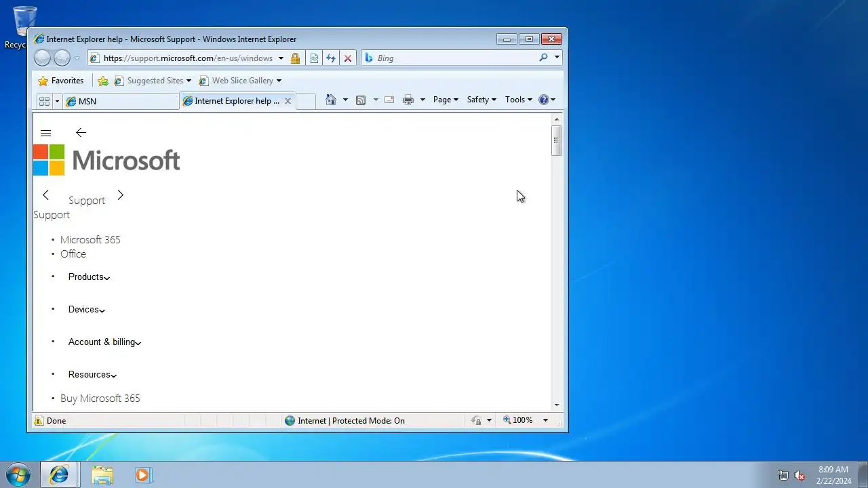Click the Internet Explorer taskbar icon
Image resolution: width=868 pixels, height=488 pixels.
[59, 475]
